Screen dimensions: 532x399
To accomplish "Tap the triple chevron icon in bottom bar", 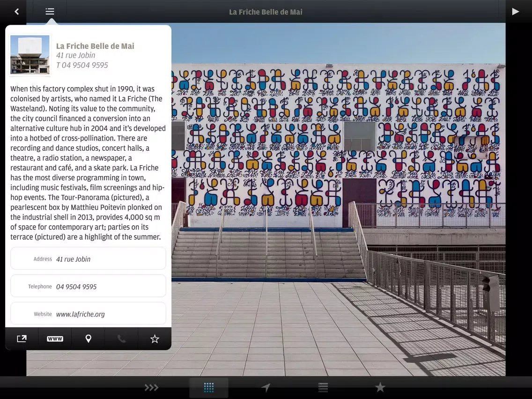I will point(151,387).
